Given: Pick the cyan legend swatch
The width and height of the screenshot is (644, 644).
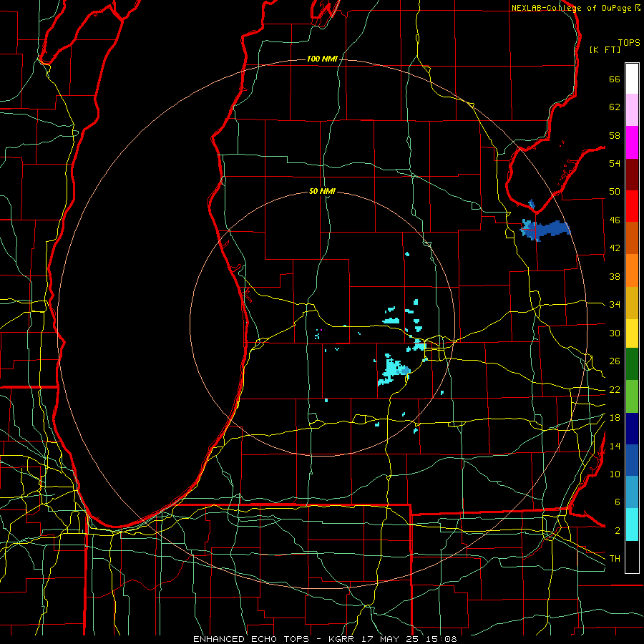Looking at the screenshot, I should point(632,524).
